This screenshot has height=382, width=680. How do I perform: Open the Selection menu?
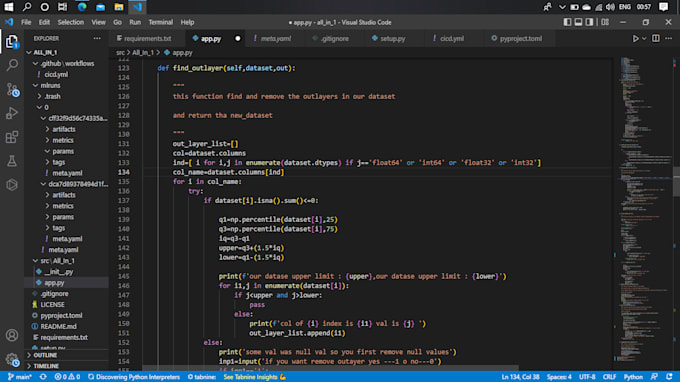point(71,22)
